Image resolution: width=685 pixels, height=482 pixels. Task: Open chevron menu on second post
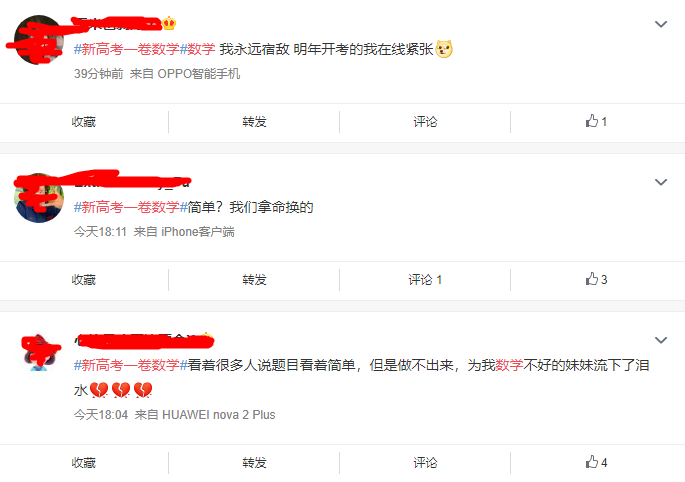[661, 182]
